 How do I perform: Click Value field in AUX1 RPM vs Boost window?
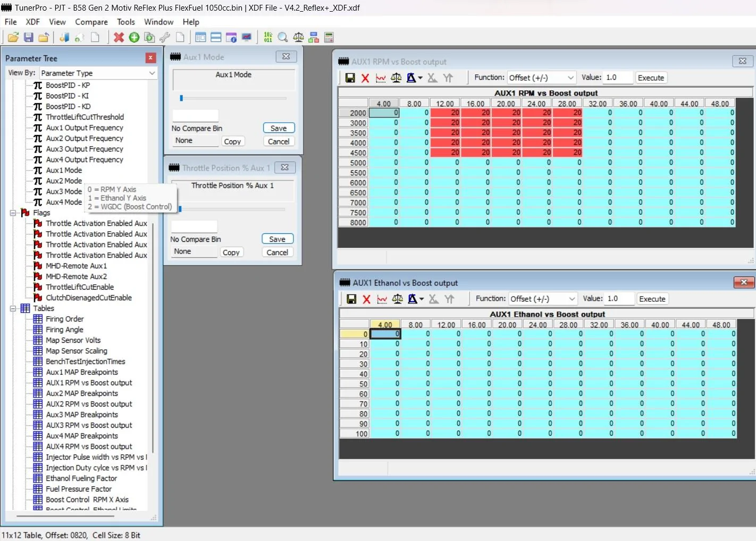tap(618, 78)
